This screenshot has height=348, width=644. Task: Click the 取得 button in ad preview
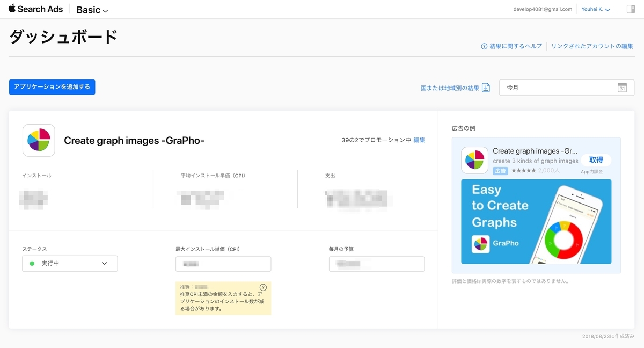(x=596, y=160)
